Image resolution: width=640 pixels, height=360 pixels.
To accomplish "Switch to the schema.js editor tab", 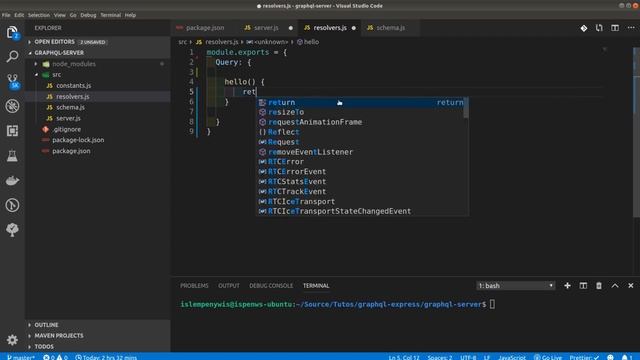I will click(391, 28).
